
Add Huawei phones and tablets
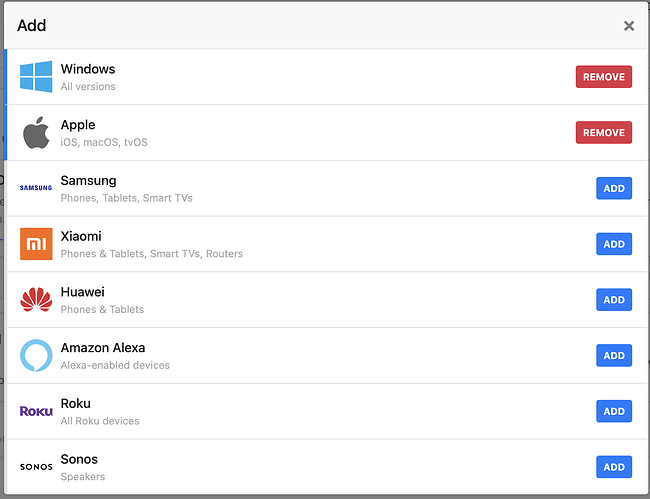pyautogui.click(x=614, y=300)
